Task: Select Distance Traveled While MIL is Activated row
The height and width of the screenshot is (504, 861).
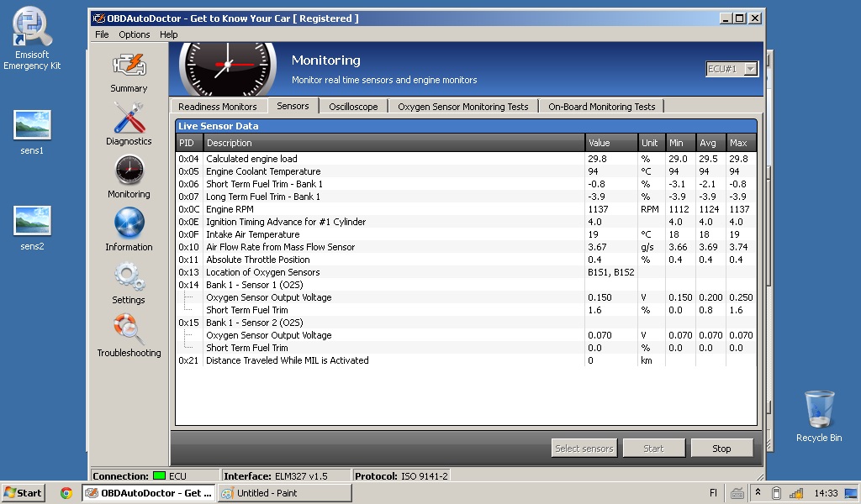Action: [x=466, y=360]
